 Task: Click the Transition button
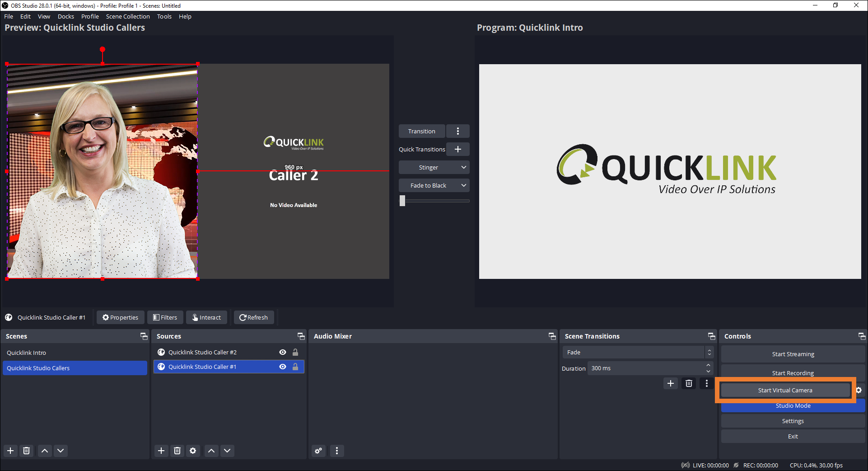[x=422, y=131]
